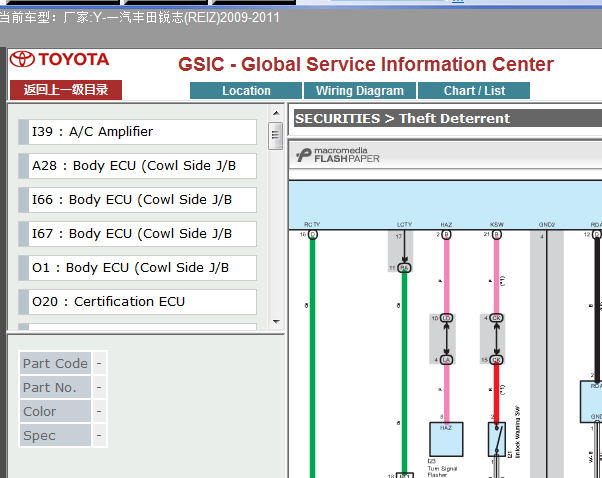Click the RCTY terminal D connector
The image size is (602, 478).
[313, 235]
